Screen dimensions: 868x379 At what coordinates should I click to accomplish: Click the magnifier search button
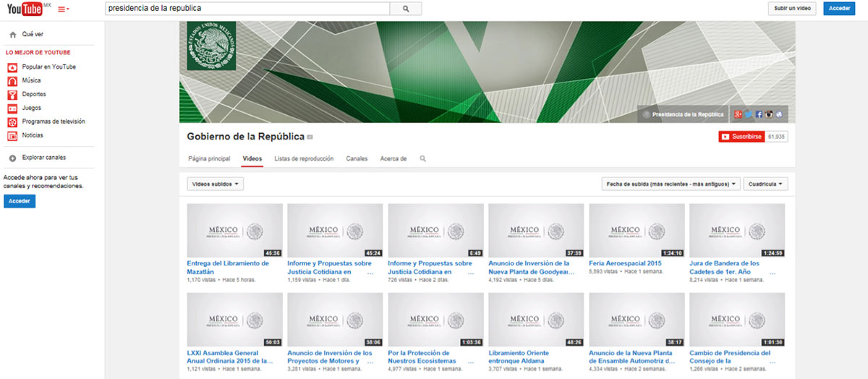[405, 9]
